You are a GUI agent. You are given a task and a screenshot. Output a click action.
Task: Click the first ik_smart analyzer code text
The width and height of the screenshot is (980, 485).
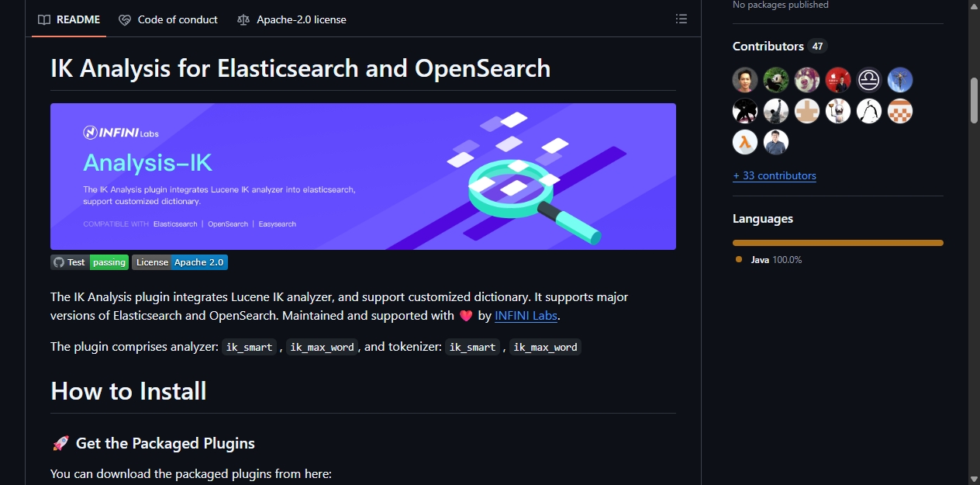(248, 347)
